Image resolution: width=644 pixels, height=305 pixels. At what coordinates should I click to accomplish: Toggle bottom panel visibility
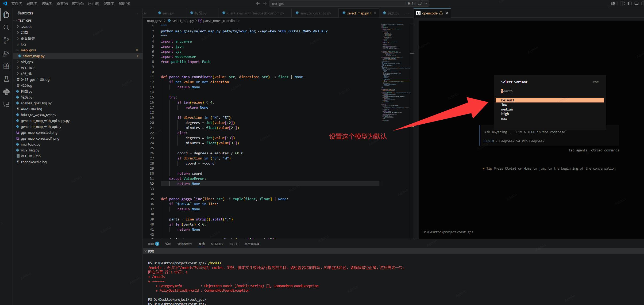(637, 3)
